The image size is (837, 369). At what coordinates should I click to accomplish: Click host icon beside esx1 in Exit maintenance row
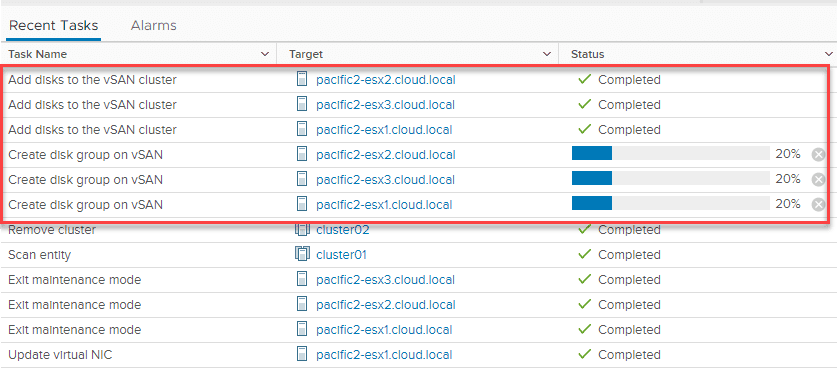(302, 329)
